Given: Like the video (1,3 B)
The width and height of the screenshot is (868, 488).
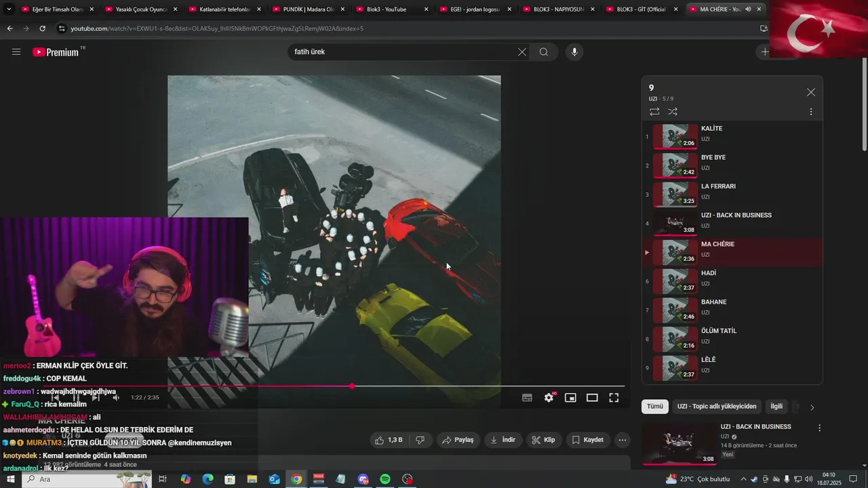Looking at the screenshot, I should [x=388, y=440].
